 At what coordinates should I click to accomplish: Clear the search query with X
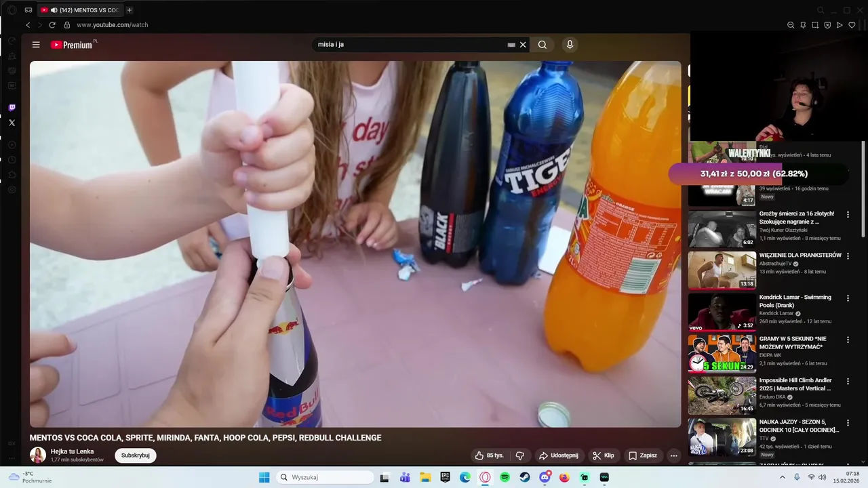point(523,45)
